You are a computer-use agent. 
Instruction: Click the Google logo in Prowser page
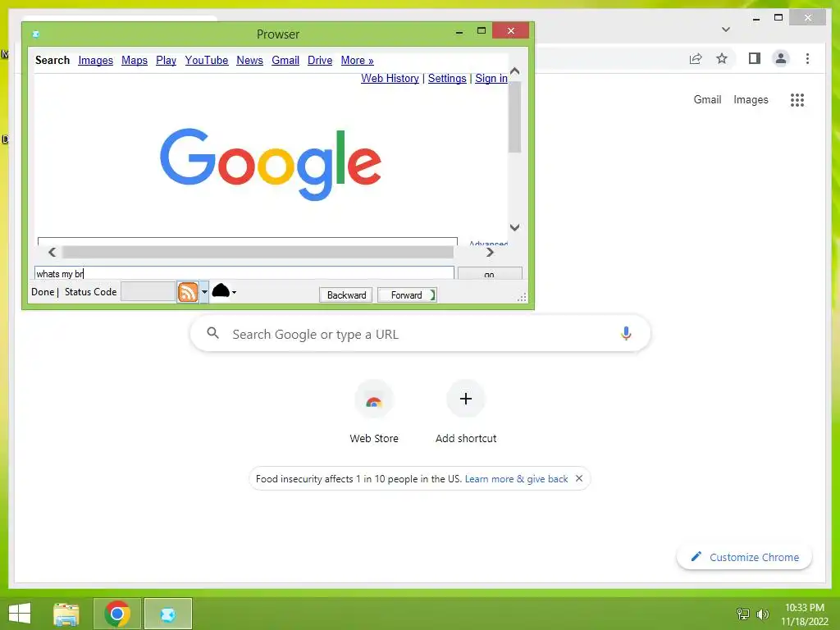coord(271,164)
